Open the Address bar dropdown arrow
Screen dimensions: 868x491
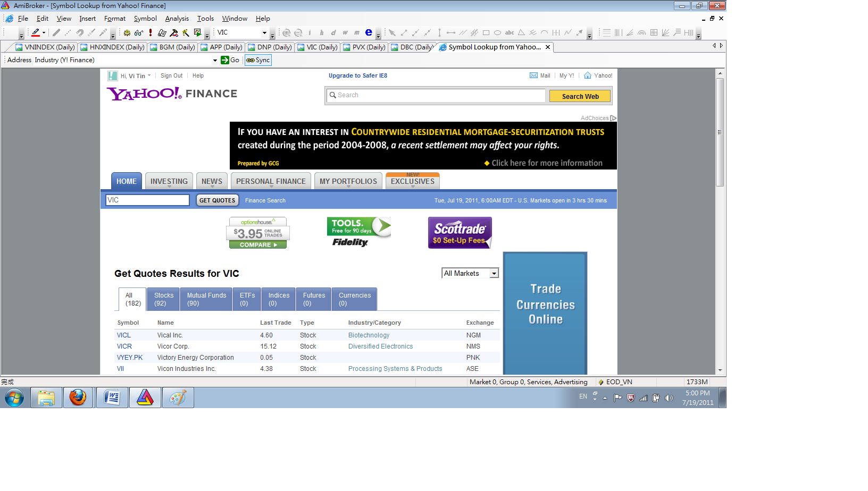pyautogui.click(x=215, y=60)
